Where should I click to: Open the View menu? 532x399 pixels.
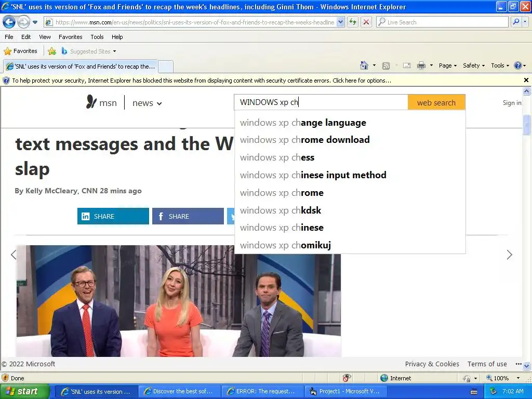coord(45,37)
